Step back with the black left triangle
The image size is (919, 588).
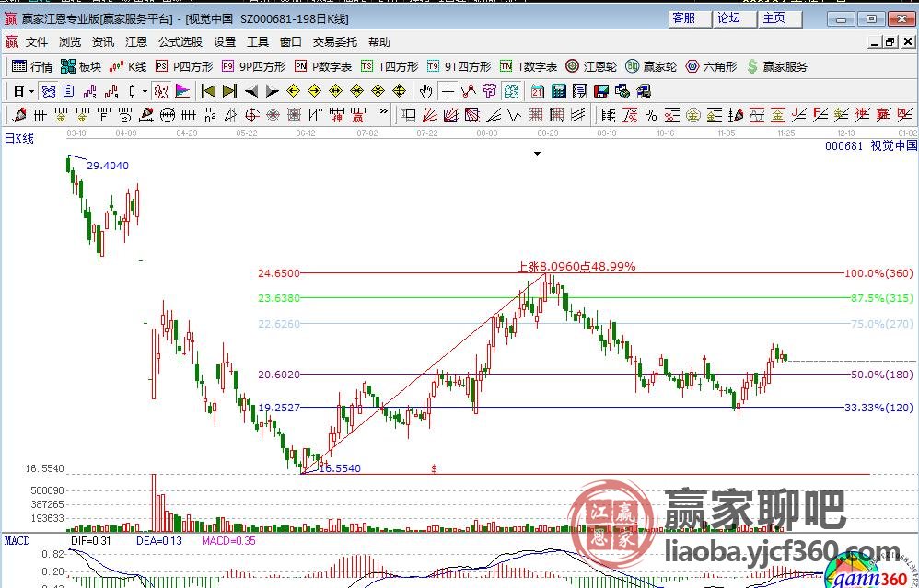click(x=250, y=91)
